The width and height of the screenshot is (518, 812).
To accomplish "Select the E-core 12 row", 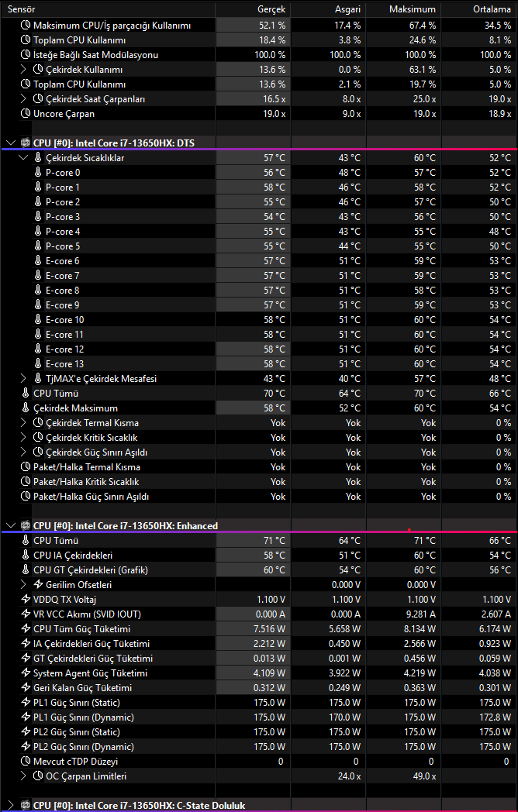I will tap(259, 349).
